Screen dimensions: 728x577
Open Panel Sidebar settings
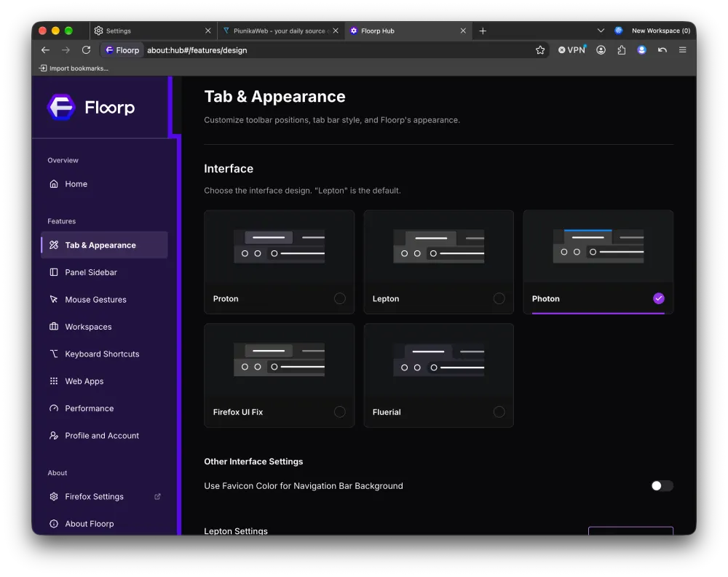[x=104, y=272]
